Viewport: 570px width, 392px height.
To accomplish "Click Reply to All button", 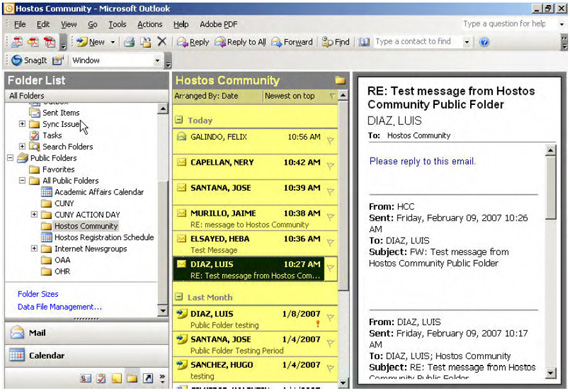I will coord(240,42).
